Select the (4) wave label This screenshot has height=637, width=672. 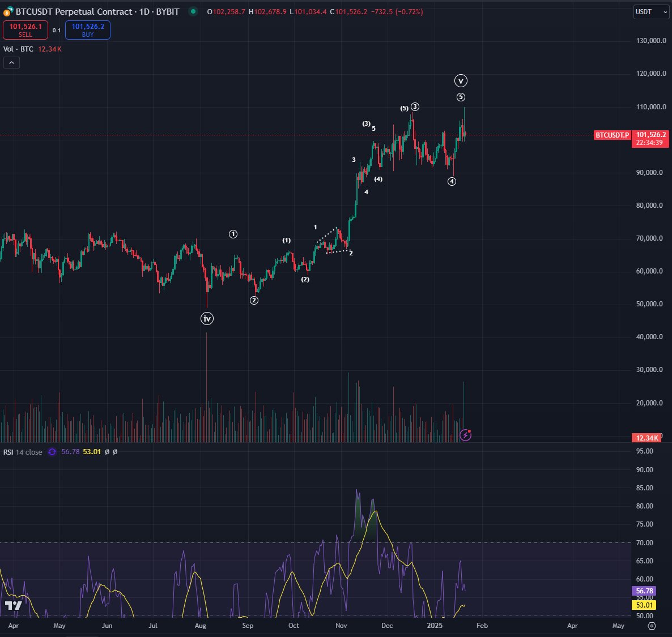(x=378, y=179)
